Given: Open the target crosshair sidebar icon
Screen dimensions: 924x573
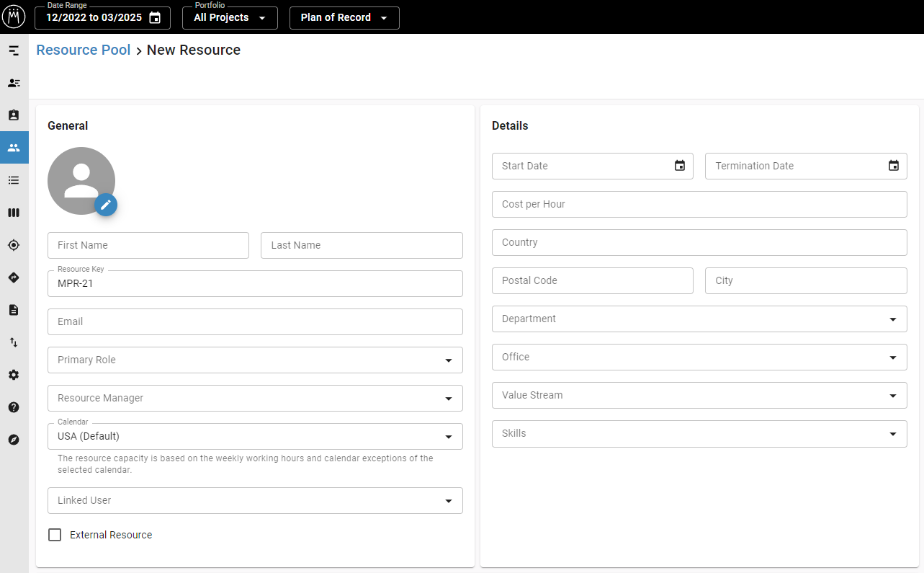Looking at the screenshot, I should point(14,245).
